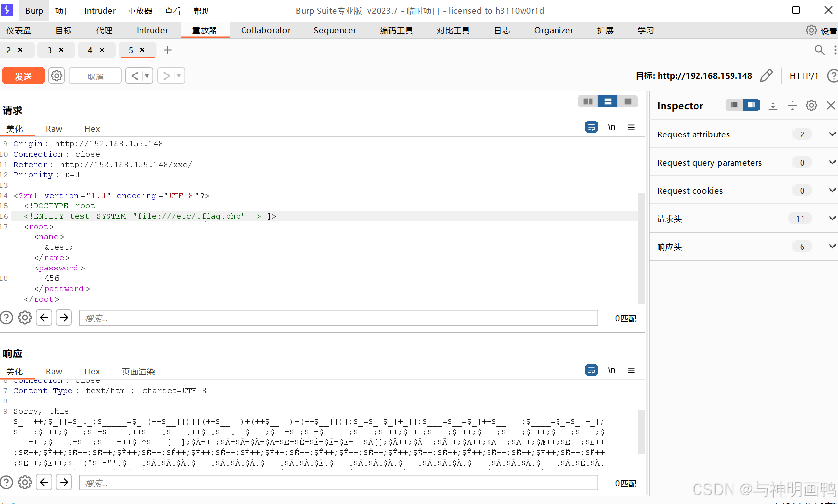Toggle response word wrap icon
This screenshot has width=838, height=504.
(592, 370)
